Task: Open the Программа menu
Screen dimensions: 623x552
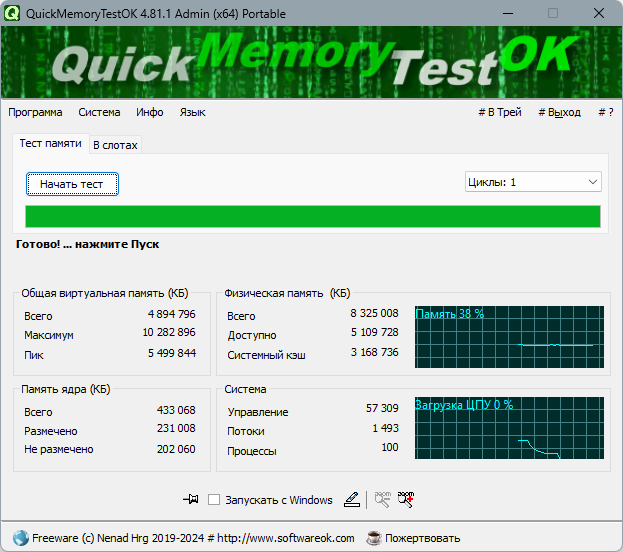Action: 35,112
